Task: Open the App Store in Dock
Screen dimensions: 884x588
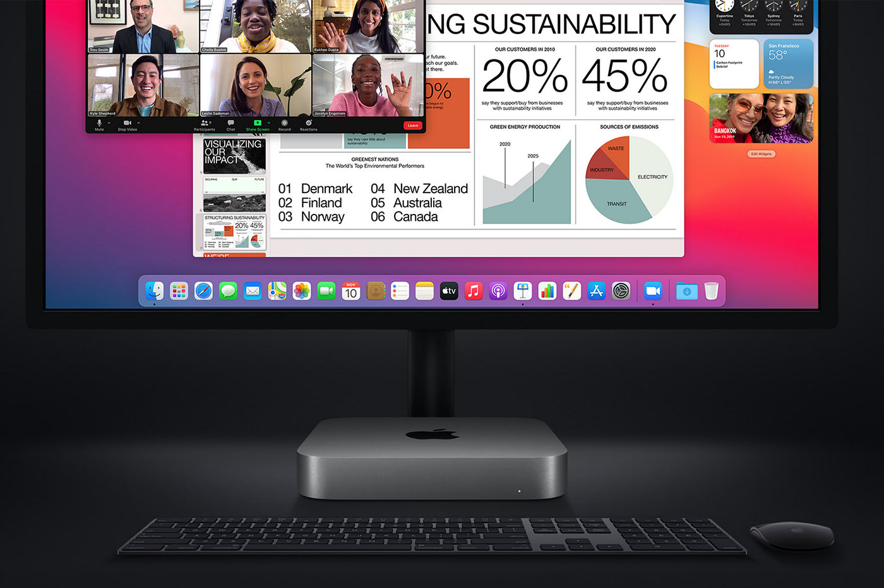Action: tap(597, 291)
